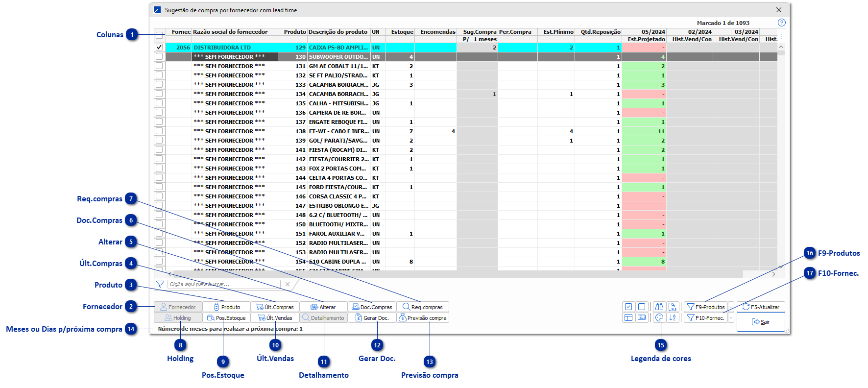Open help via the question mark icon
This screenshot has height=388, width=868.
coord(781,23)
